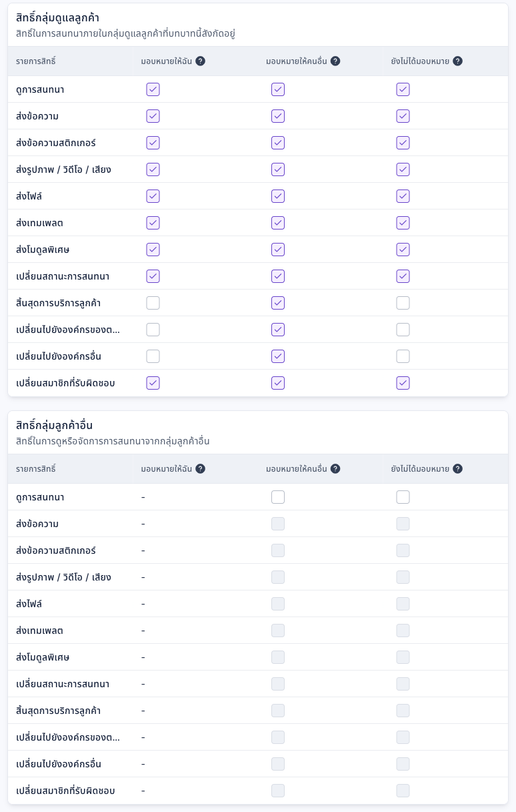
Task: Check เปลี่ยนไปยังองค์กรอื่น under first ยังไม่ได้มอบหมาย
Action: click(x=403, y=356)
